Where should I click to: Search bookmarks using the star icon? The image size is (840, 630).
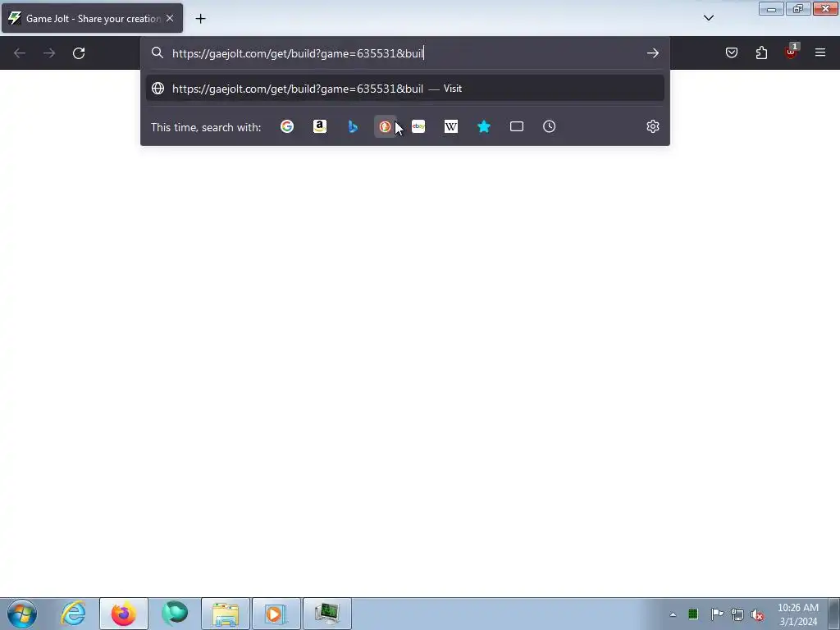484,126
